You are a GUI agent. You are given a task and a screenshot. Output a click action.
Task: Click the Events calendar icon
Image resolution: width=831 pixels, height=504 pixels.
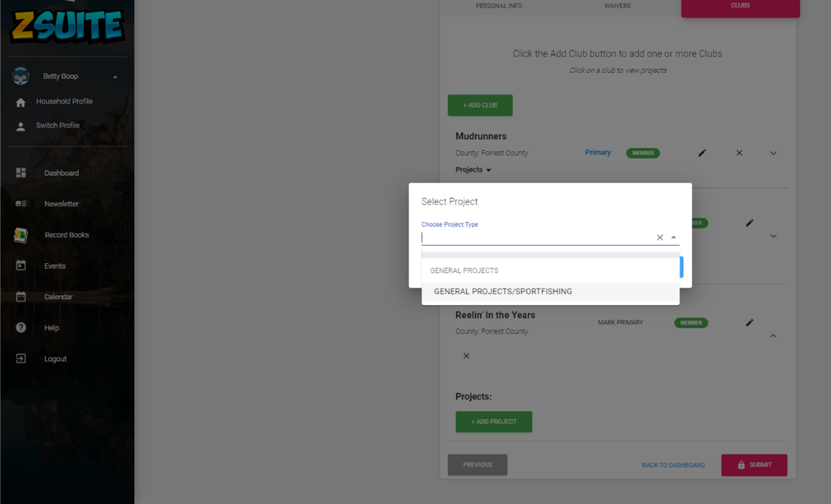click(21, 266)
